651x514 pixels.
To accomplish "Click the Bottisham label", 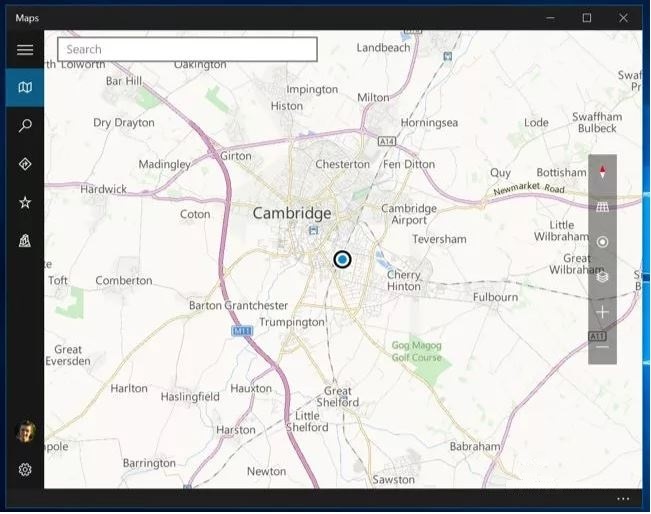I will (x=561, y=173).
